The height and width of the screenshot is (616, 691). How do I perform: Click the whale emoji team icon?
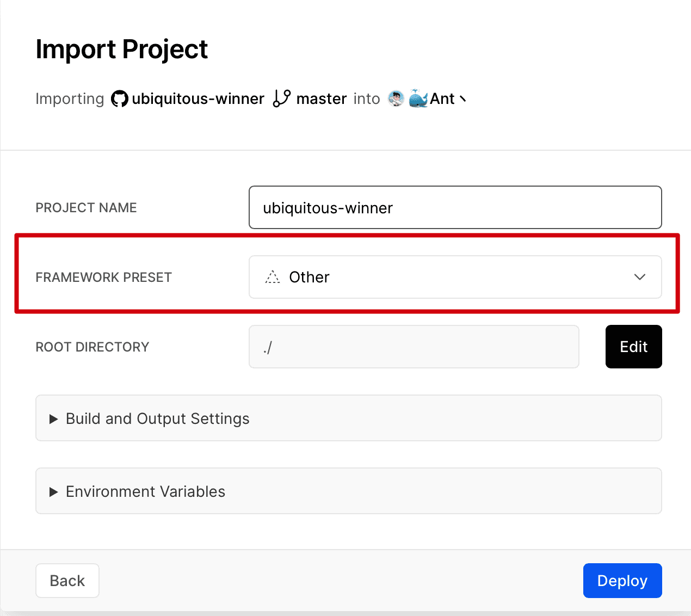pos(418,98)
